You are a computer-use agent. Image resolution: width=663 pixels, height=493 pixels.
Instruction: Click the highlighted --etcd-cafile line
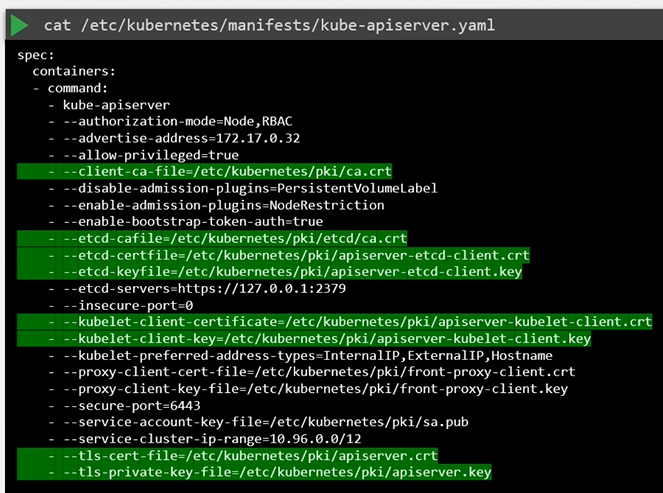[x=234, y=239]
